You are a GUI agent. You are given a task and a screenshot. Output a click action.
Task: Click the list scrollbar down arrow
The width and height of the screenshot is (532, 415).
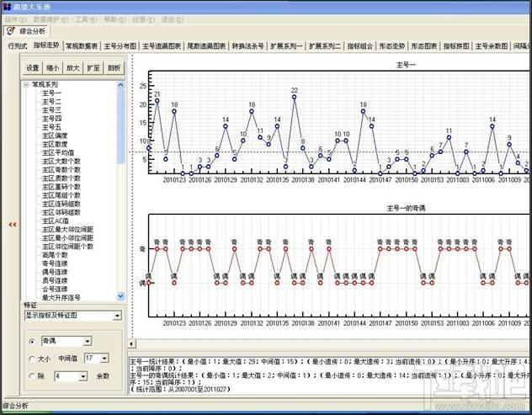[x=120, y=296]
